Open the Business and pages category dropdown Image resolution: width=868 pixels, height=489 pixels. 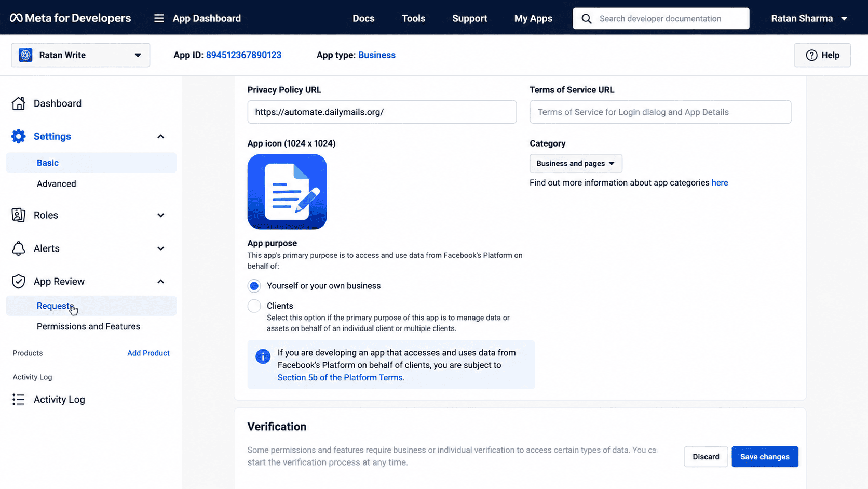[576, 163]
